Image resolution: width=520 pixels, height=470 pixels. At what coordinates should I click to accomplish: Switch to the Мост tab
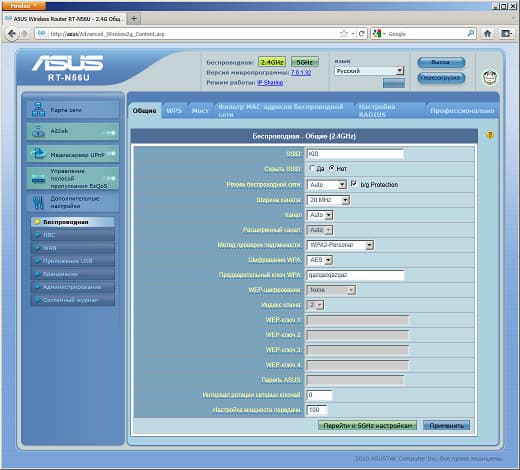(200, 111)
